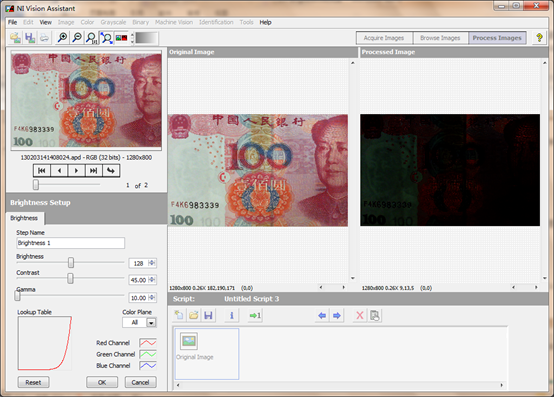
Task: Go to previous image arrow
Action: click(x=59, y=171)
